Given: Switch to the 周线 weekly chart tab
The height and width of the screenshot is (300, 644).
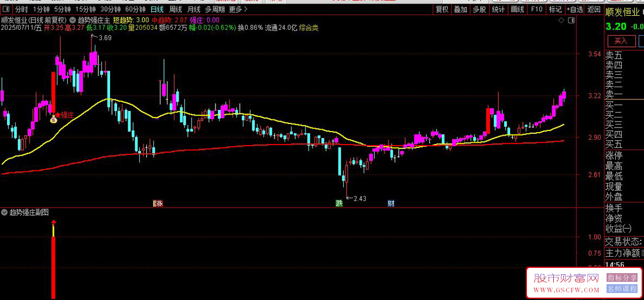Looking at the screenshot, I should coord(176,9).
